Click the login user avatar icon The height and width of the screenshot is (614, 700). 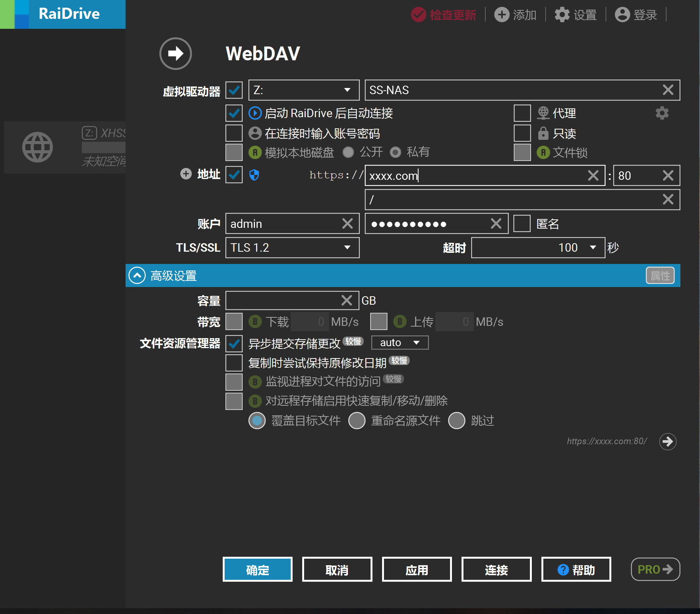point(622,15)
